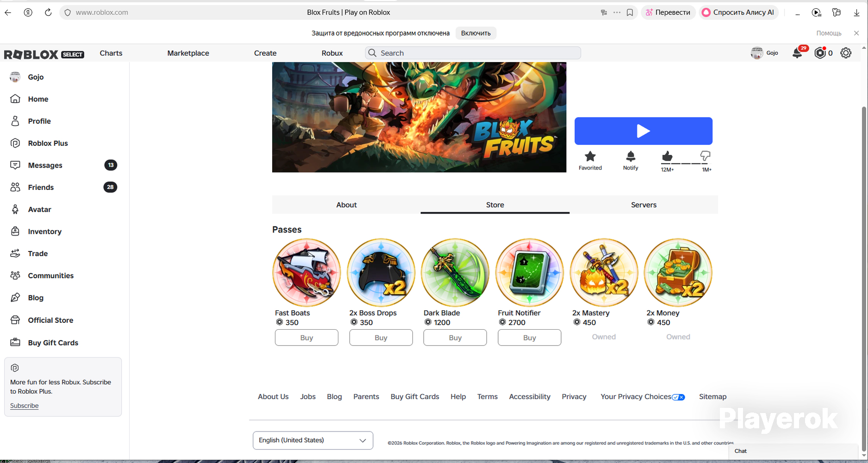Buy the 2x Boss Drops pass
The width and height of the screenshot is (868, 463).
click(381, 338)
